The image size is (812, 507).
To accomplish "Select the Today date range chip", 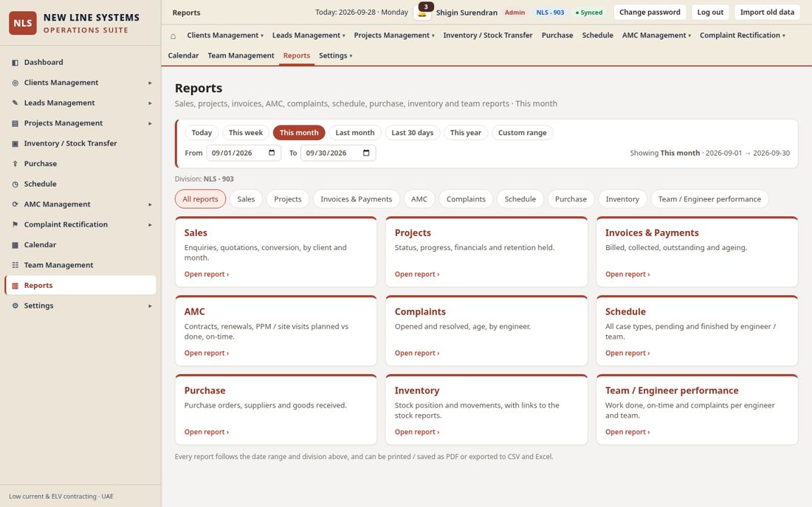I will click(202, 133).
